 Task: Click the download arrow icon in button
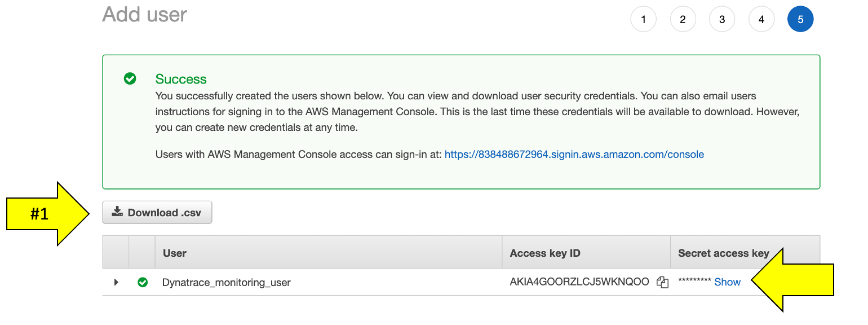[x=117, y=212]
